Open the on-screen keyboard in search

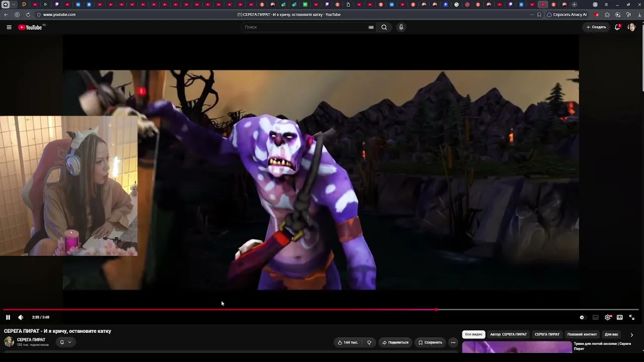(x=371, y=27)
